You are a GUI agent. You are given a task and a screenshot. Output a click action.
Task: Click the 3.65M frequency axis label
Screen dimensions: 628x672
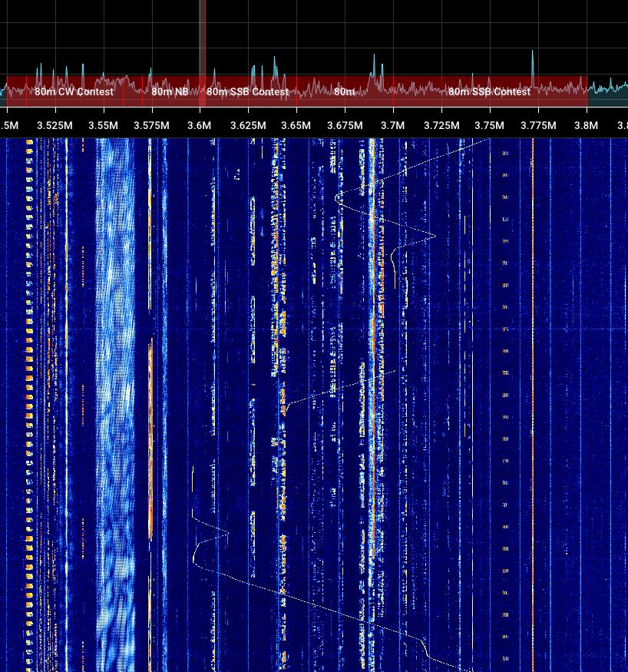point(296,126)
